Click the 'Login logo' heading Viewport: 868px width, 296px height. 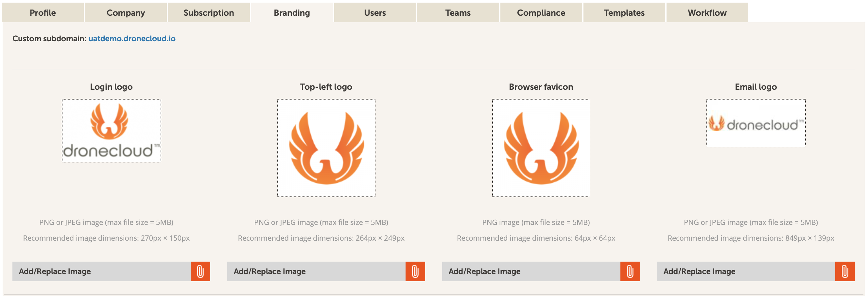tap(111, 87)
